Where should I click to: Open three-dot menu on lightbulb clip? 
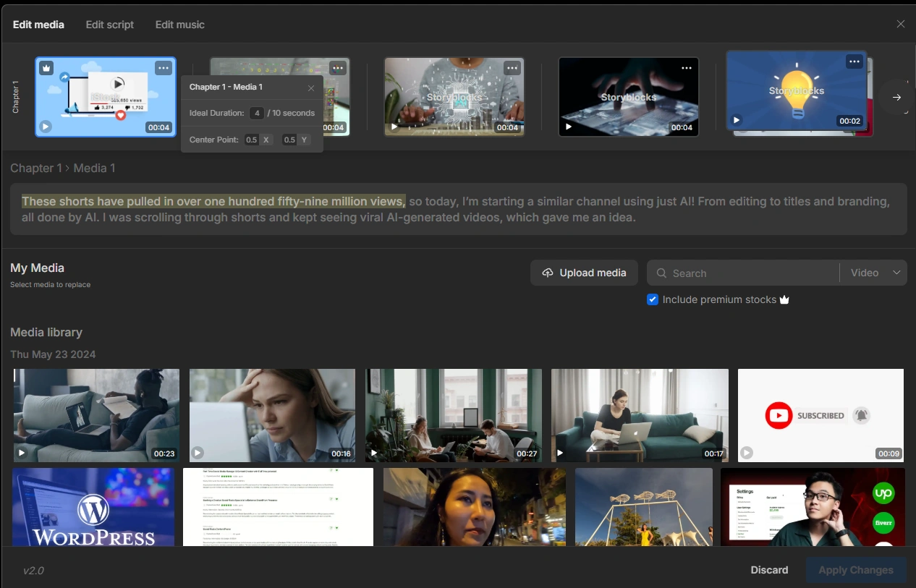(x=854, y=61)
